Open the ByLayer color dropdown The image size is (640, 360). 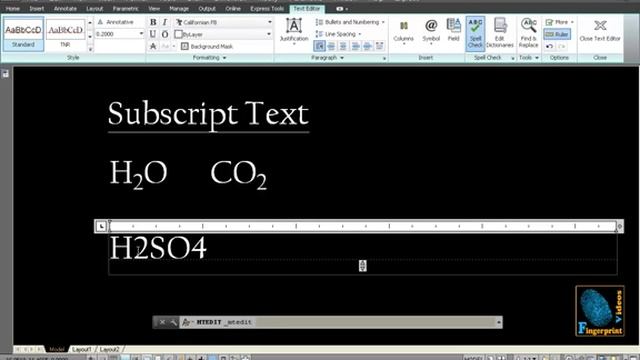point(269,34)
